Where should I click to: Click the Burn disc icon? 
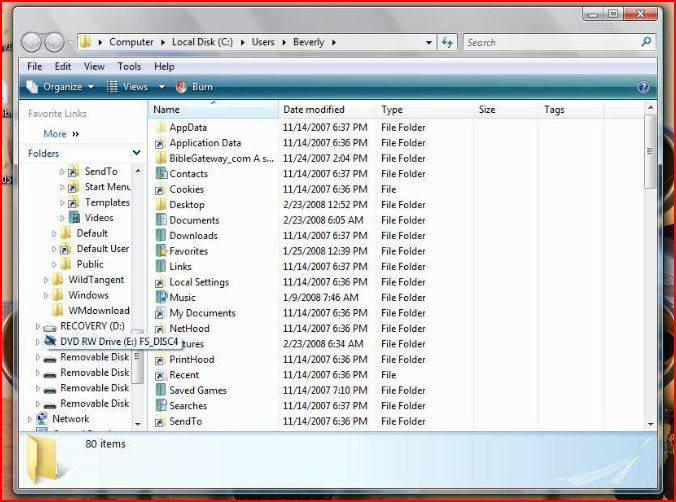coord(181,87)
